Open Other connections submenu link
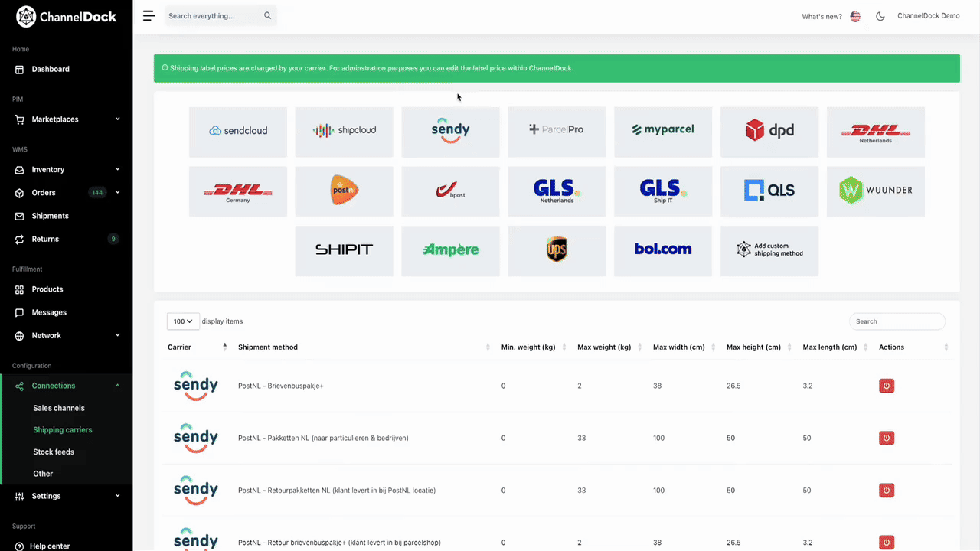Viewport: 980px width, 551px height. pos(43,474)
